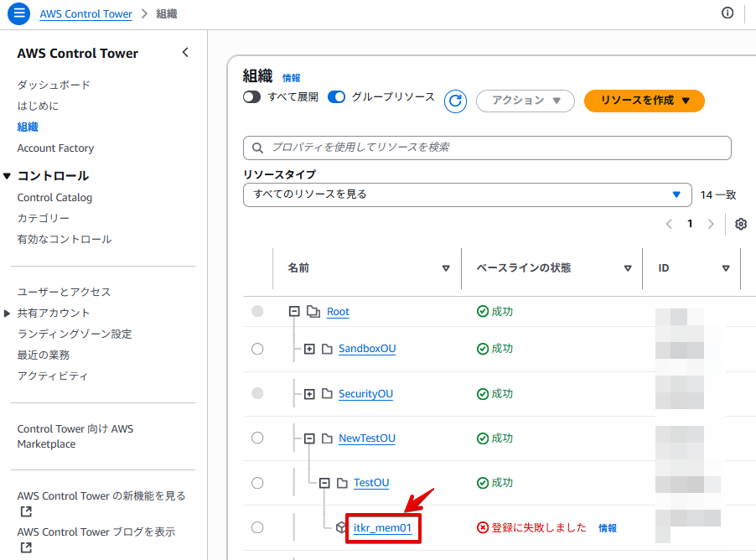The width and height of the screenshot is (756, 560).
Task: Expand the SecurityOU tree node
Action: tap(309, 394)
